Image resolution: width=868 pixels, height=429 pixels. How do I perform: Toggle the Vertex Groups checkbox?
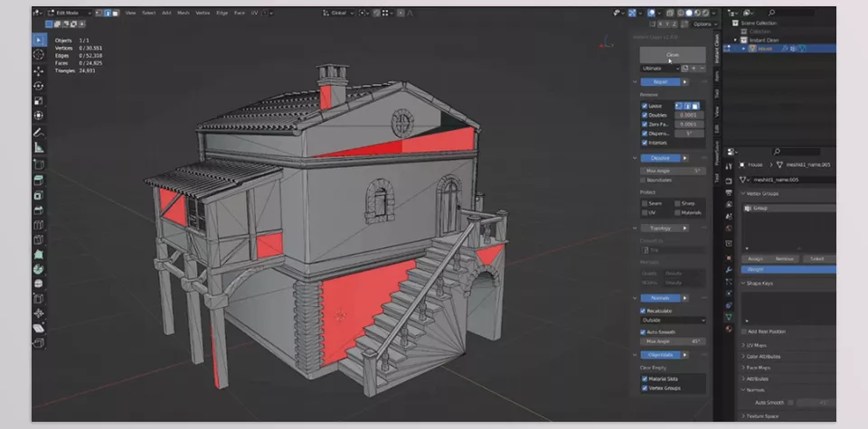645,388
